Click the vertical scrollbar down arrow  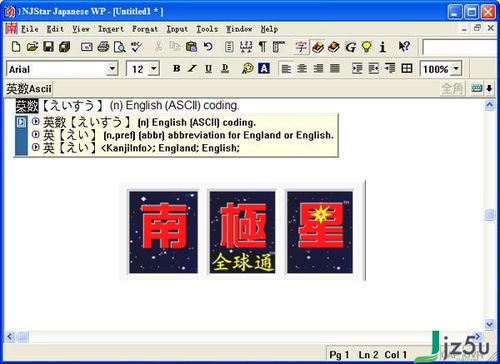click(x=490, y=324)
